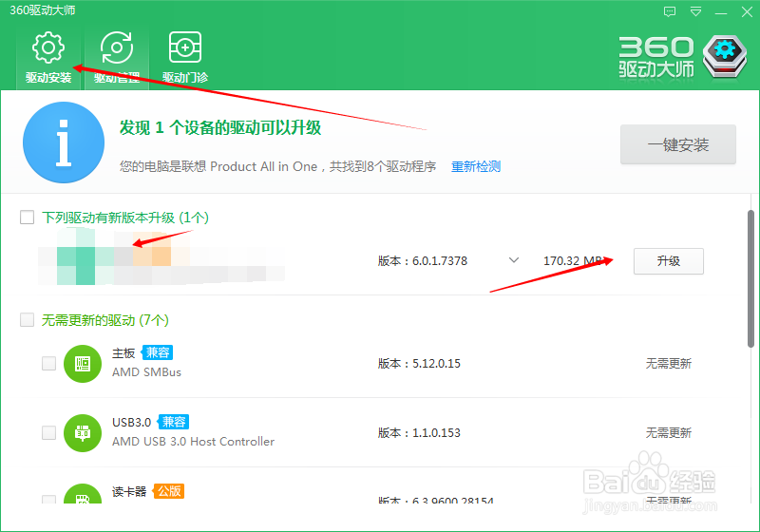The height and width of the screenshot is (532, 760).
Task: Check the 无需更新的驱动 checkbox
Action: click(28, 320)
